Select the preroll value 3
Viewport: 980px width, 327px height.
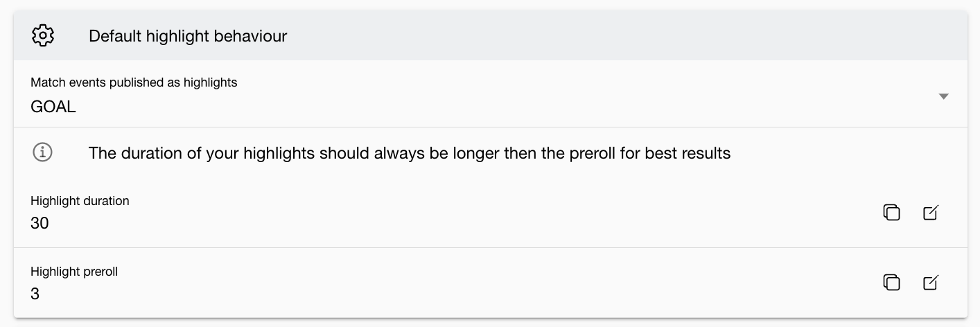[x=35, y=294]
